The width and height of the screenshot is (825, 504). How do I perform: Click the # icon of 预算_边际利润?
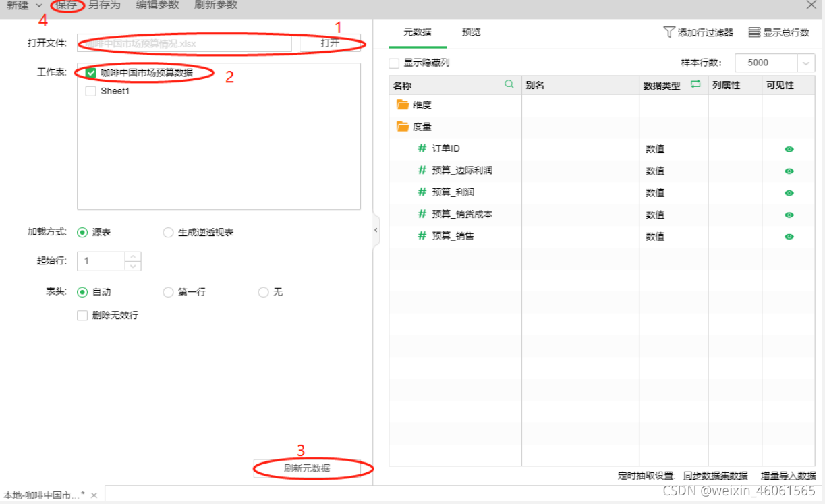pos(422,170)
